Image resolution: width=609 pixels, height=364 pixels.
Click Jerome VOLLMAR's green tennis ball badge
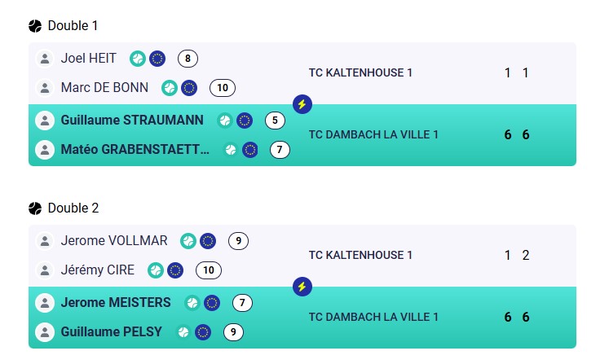pyautogui.click(x=188, y=241)
